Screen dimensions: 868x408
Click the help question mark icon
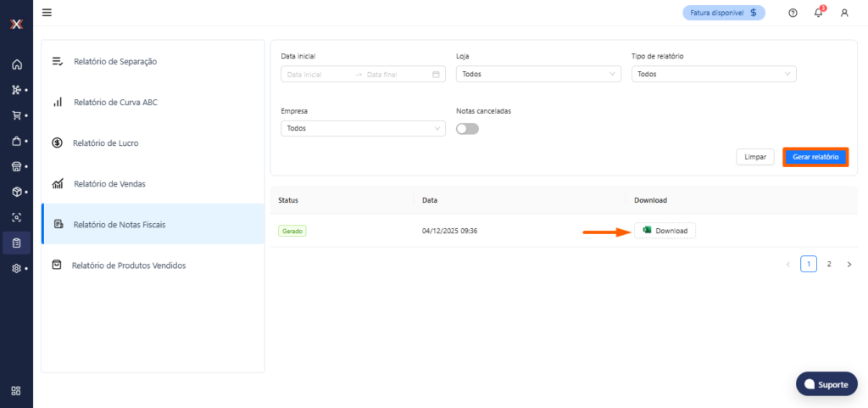(x=793, y=13)
